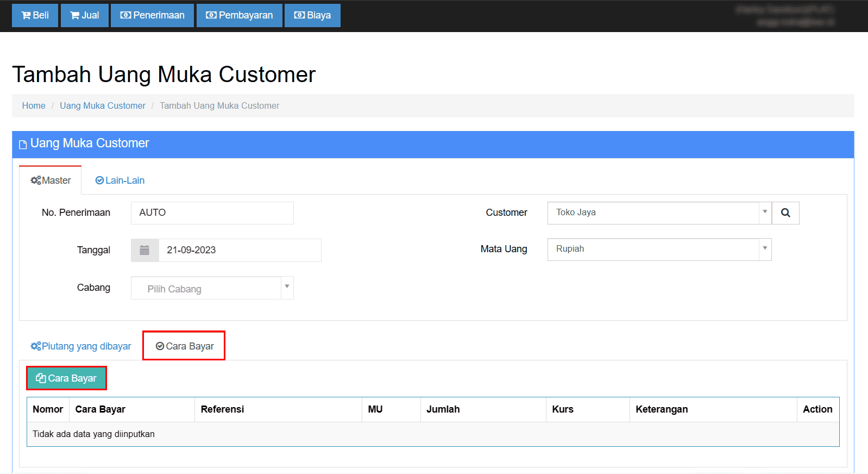Click the Action column header
Viewport: 868px width, 474px height.
[x=817, y=409]
